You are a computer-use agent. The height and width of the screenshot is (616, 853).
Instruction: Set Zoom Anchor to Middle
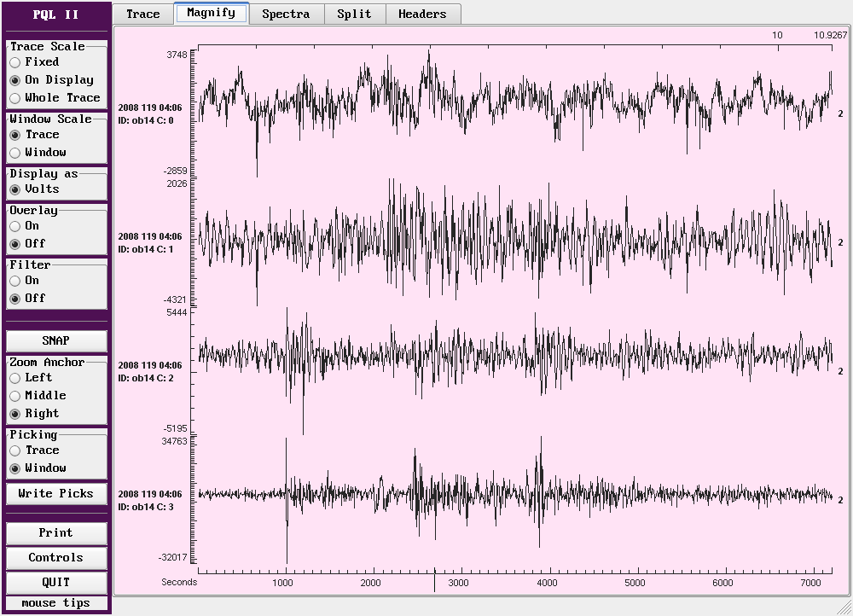pos(15,396)
